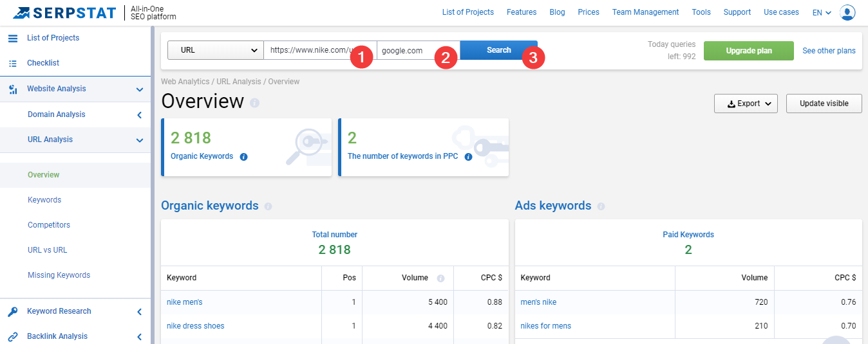Open the nikes for mens keyword link
The height and width of the screenshot is (344, 868).
point(546,326)
